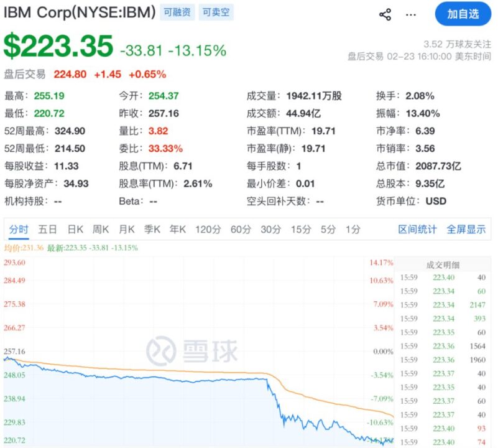The width and height of the screenshot is (503, 448).
Task: Click the trade row with volume 1564
Action: pyautogui.click(x=443, y=347)
